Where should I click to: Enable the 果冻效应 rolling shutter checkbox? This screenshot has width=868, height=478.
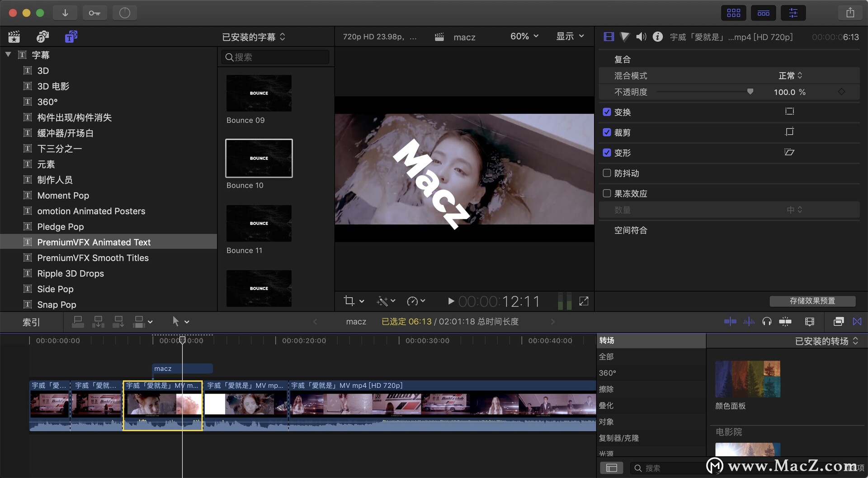point(607,193)
